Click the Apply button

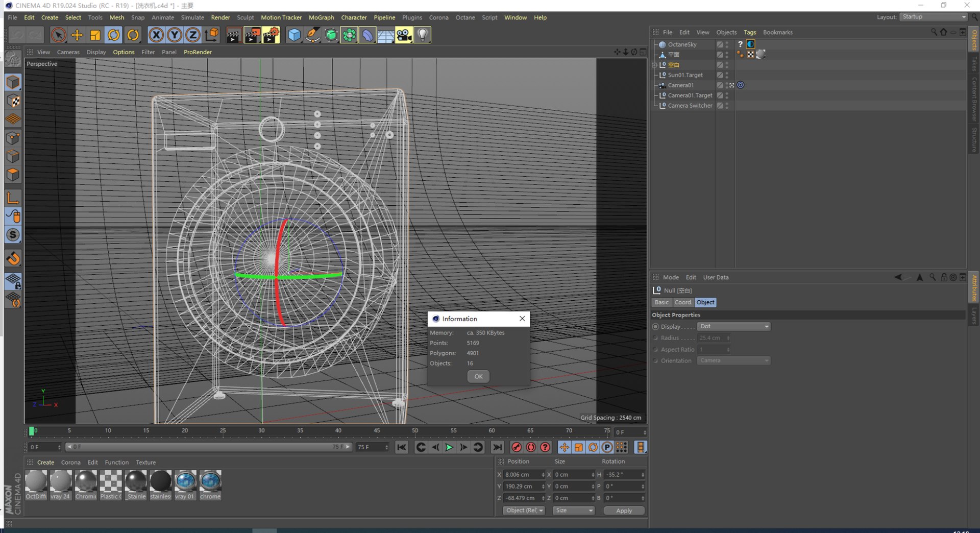[x=624, y=511]
